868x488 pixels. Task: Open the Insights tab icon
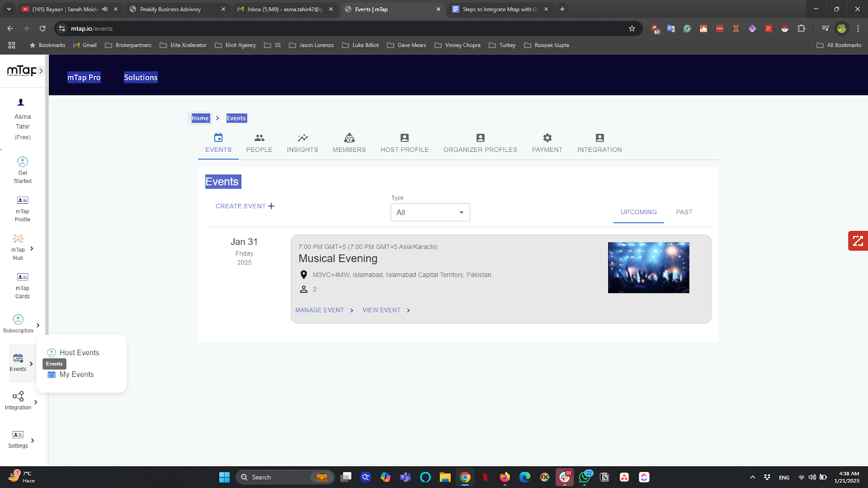point(302,138)
